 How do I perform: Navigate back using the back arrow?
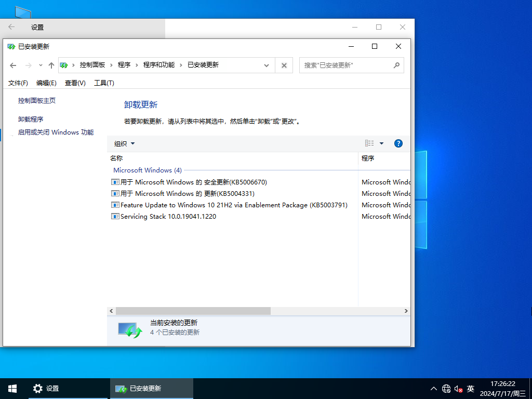[x=14, y=65]
